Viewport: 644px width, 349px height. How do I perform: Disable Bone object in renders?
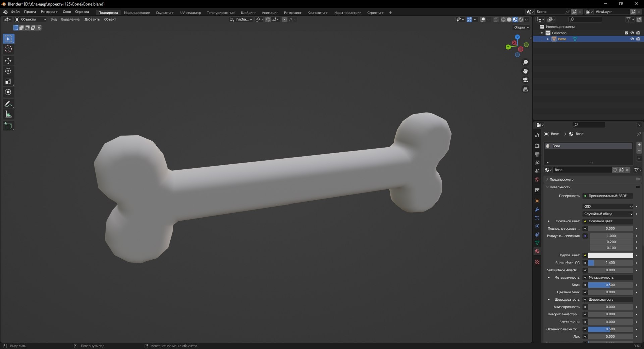coord(638,39)
